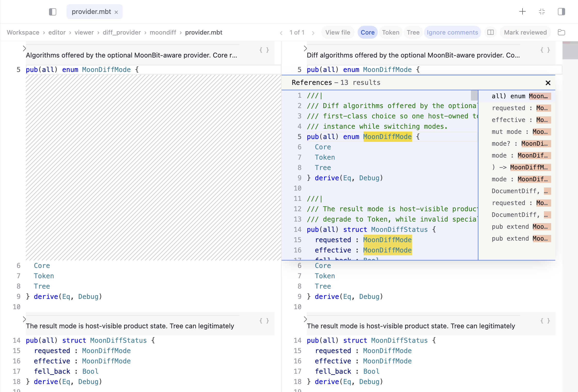Click fell_back on left pane line 17
The height and width of the screenshot is (392, 578).
coord(52,371)
